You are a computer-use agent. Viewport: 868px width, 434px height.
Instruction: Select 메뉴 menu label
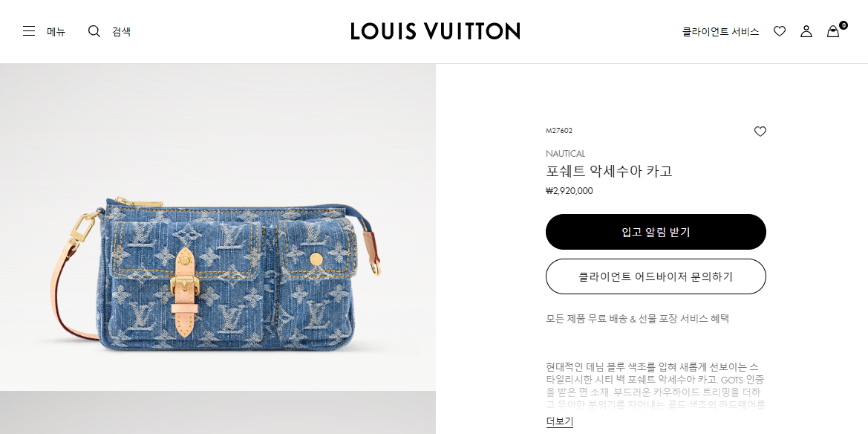point(56,32)
